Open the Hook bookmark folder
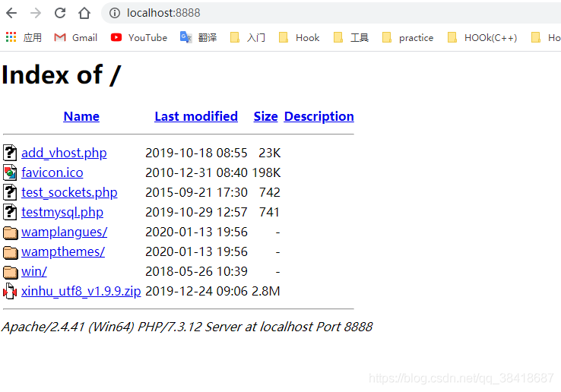This screenshot has height=392, width=561. (300, 37)
